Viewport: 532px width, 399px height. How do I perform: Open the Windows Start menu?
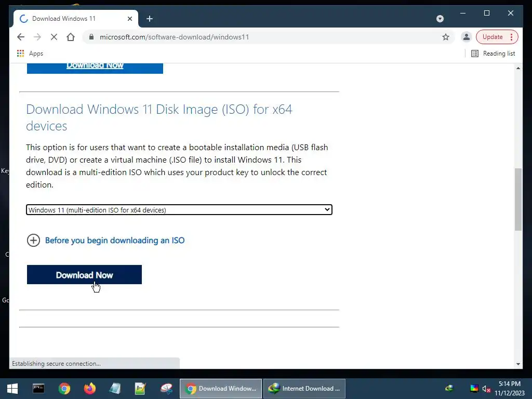pos(12,389)
